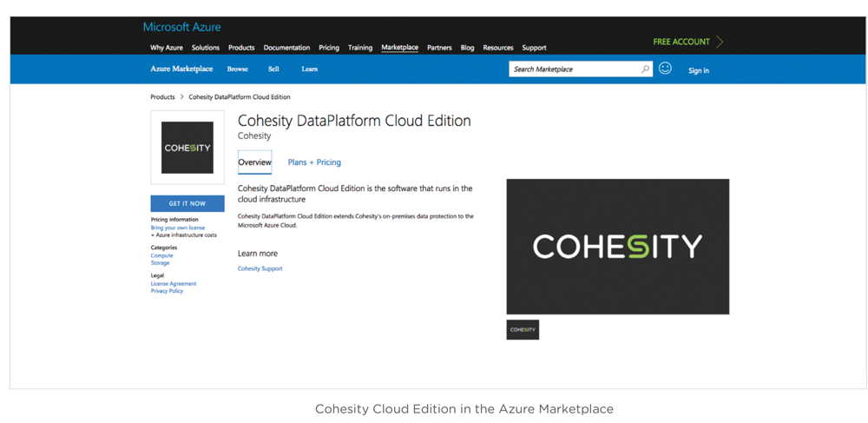The image size is (868, 423).
Task: Click the Sign in link
Action: pos(698,70)
